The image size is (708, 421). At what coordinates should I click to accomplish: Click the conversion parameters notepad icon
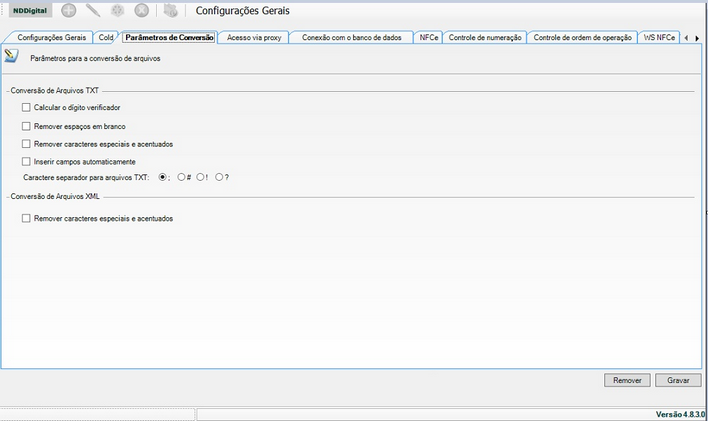11,56
